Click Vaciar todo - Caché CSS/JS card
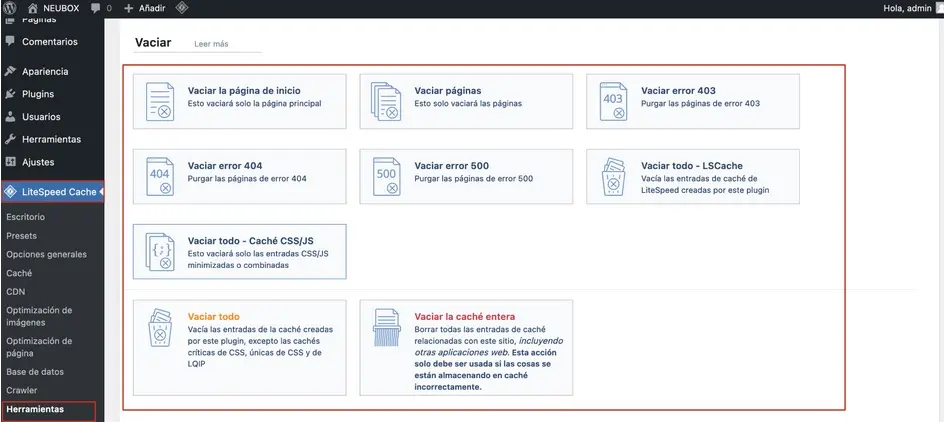The width and height of the screenshot is (944, 422). tap(240, 252)
